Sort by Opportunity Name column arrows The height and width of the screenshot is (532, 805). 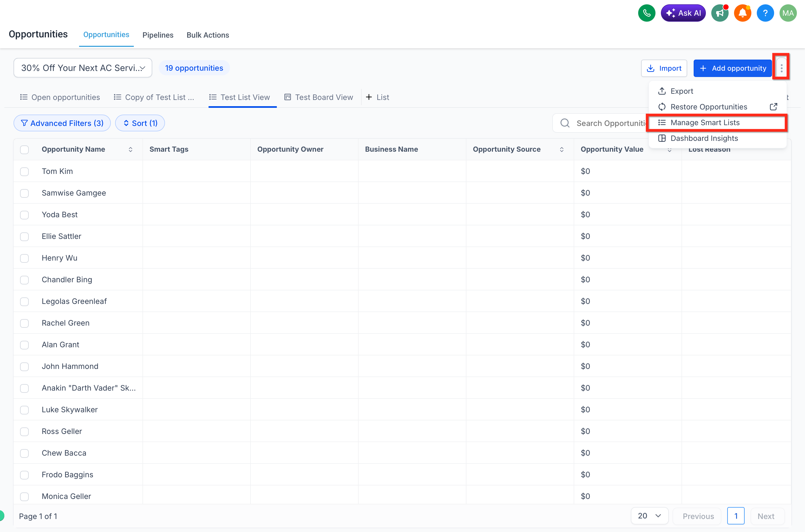tap(131, 150)
